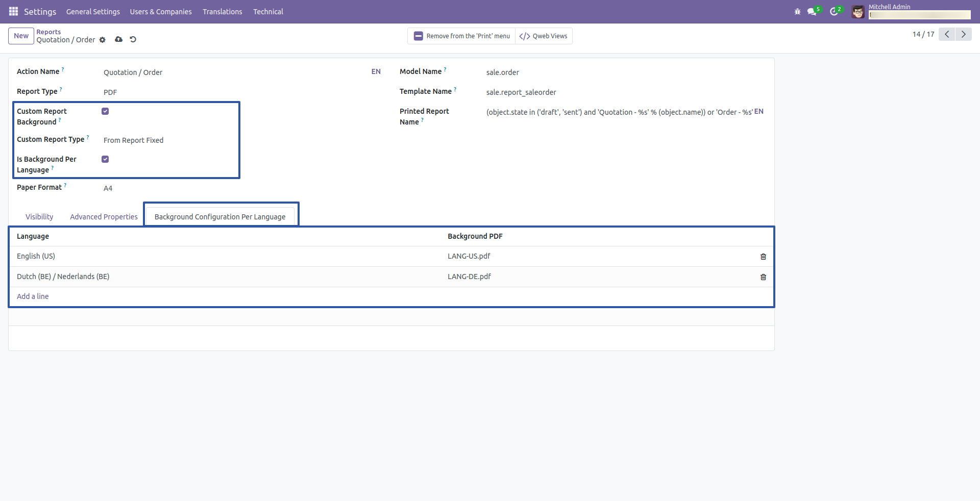This screenshot has height=501, width=980.
Task: Click the Mitchell Admin avatar
Action: tap(857, 11)
